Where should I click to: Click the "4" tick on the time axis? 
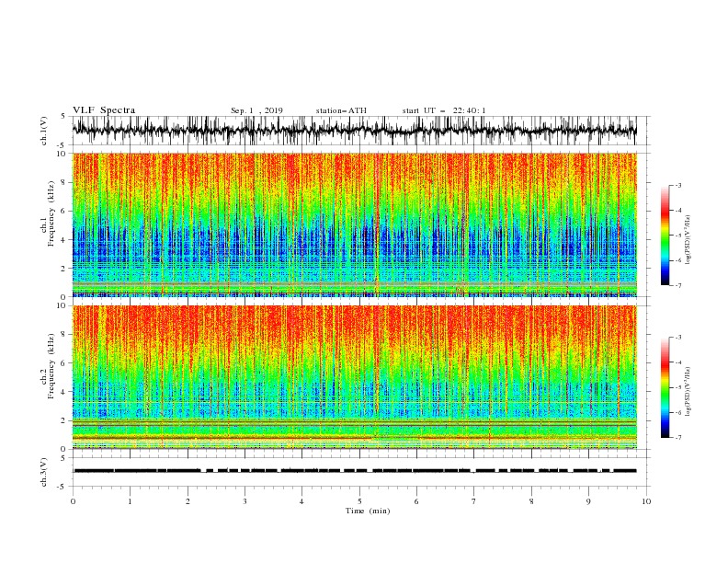coord(301,501)
